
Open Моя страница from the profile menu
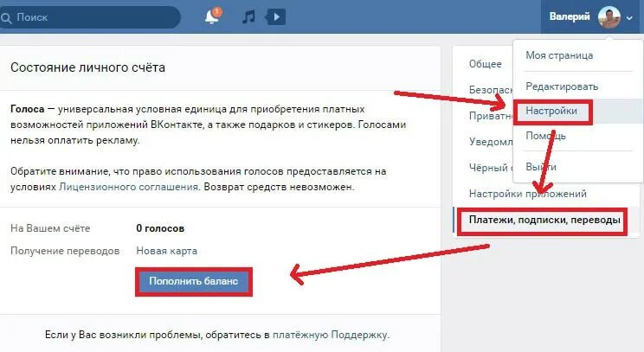click(x=559, y=55)
